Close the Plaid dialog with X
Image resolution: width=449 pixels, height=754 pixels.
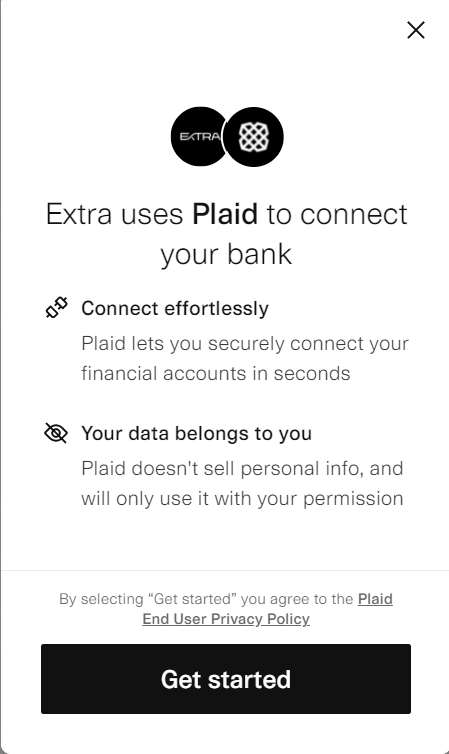pos(416,30)
